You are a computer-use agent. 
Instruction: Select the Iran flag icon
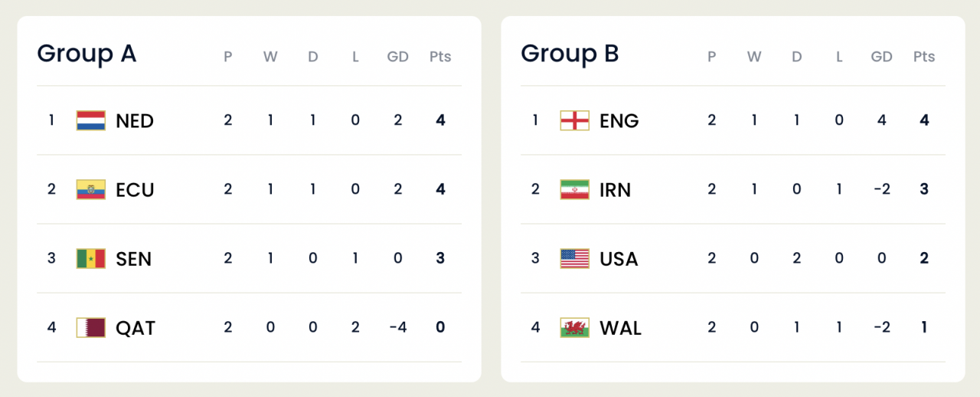point(574,189)
